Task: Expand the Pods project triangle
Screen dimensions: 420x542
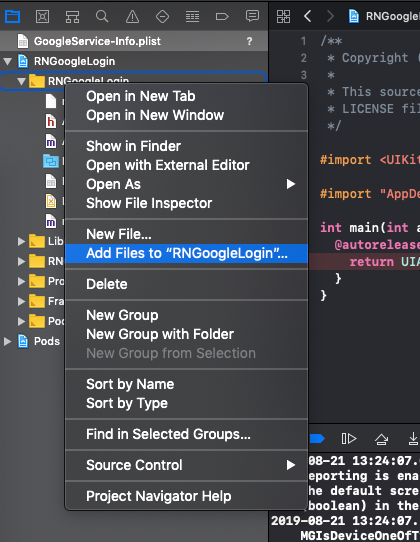Action: 8,342
